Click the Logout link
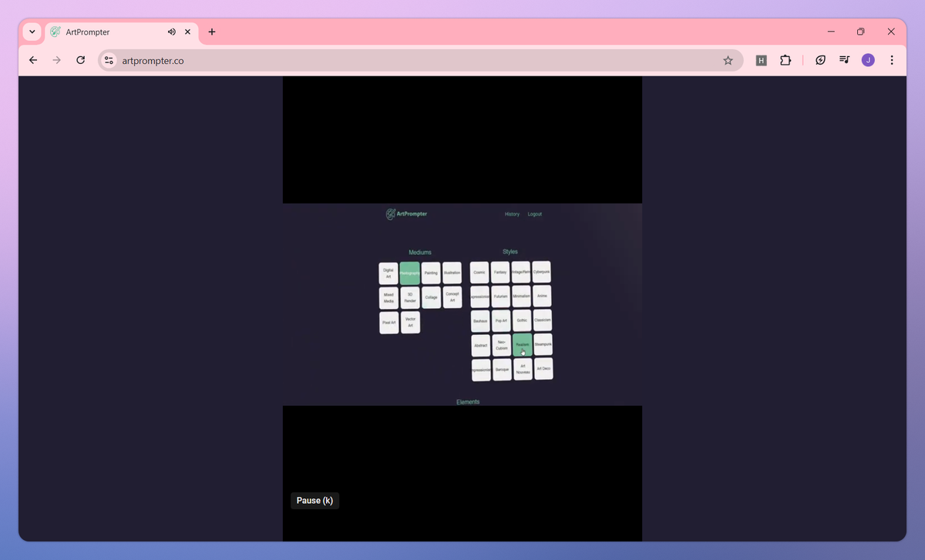925x560 pixels. coord(534,214)
